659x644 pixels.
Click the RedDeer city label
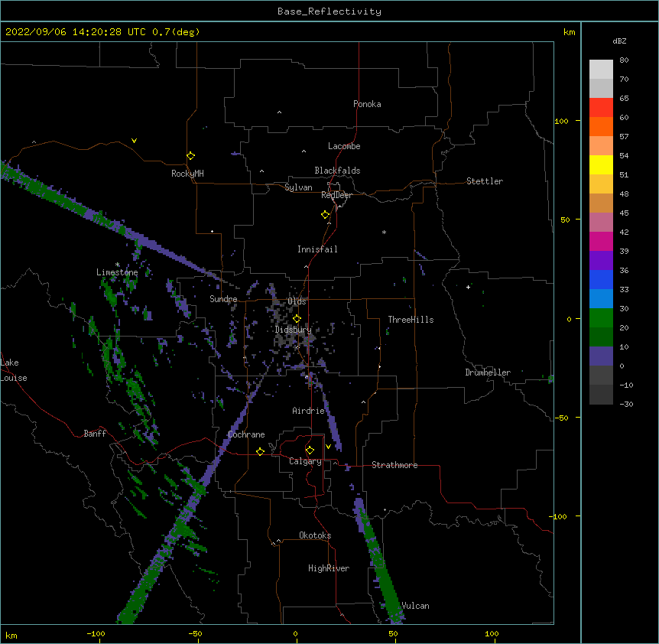pos(336,195)
